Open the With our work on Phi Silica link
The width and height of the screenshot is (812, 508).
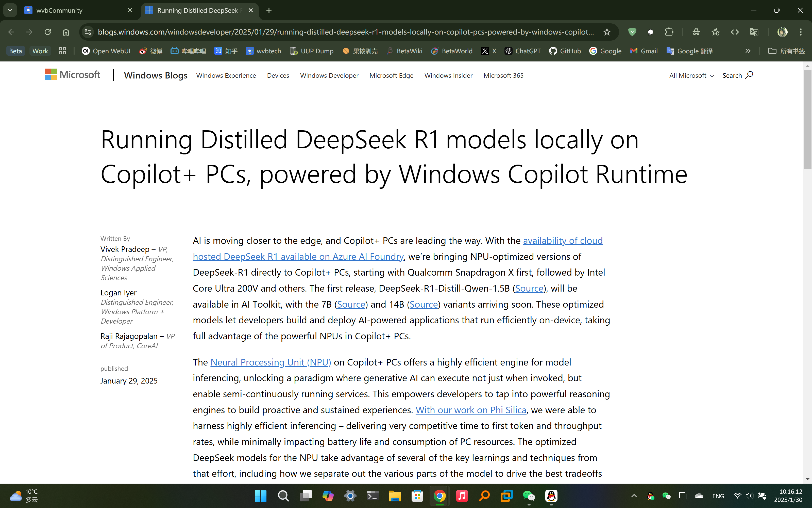[x=471, y=410]
